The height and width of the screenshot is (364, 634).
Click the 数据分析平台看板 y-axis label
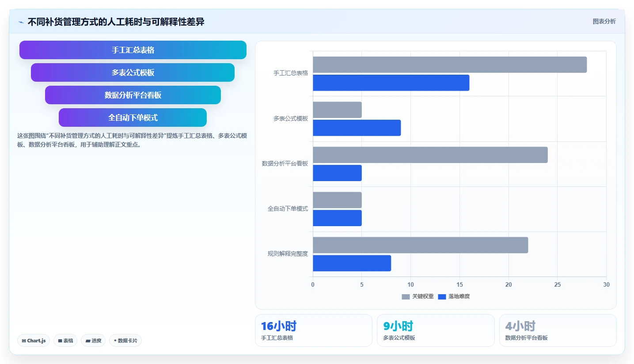[285, 163]
